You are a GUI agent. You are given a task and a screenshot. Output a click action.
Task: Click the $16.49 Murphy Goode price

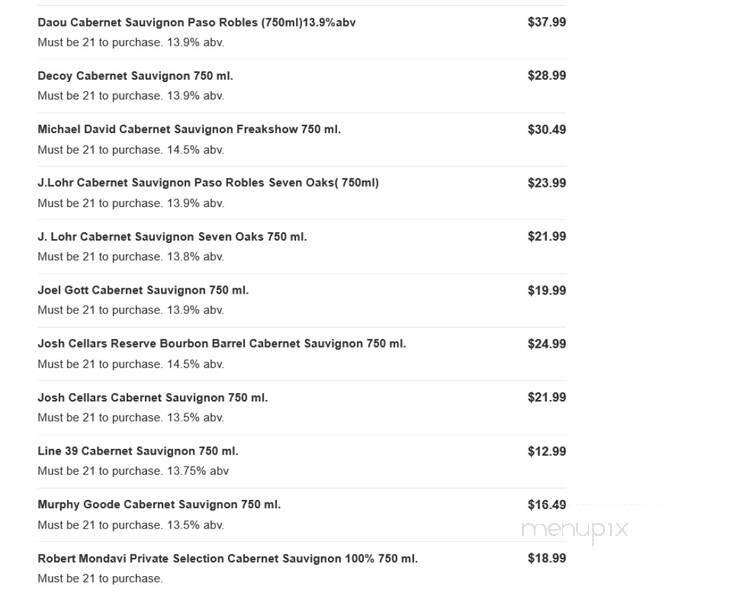tap(546, 505)
